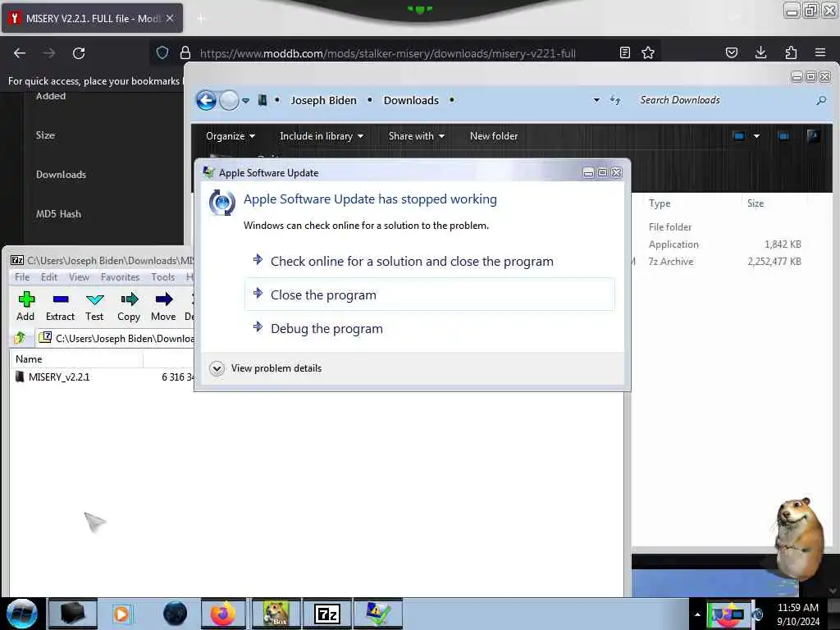Click the Firefox back arrow

[x=20, y=53]
